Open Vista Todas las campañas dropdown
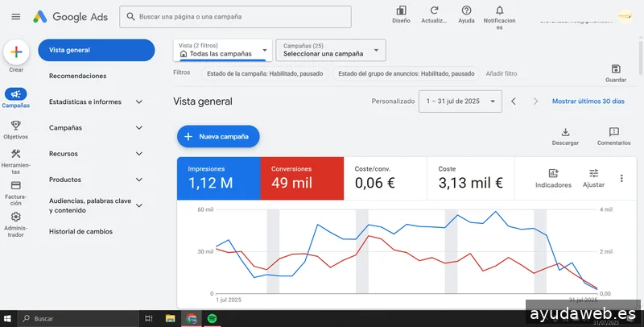Image resolution: width=644 pixels, height=327 pixels. [223, 50]
